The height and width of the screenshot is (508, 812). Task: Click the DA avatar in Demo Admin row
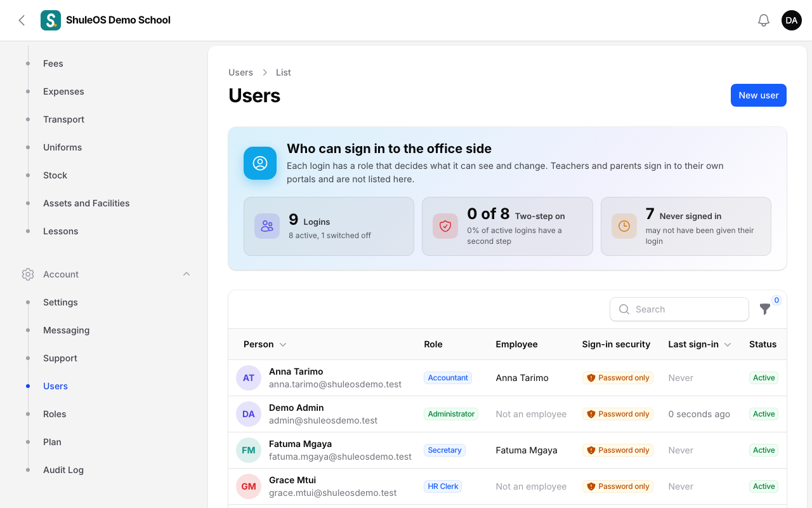point(249,414)
